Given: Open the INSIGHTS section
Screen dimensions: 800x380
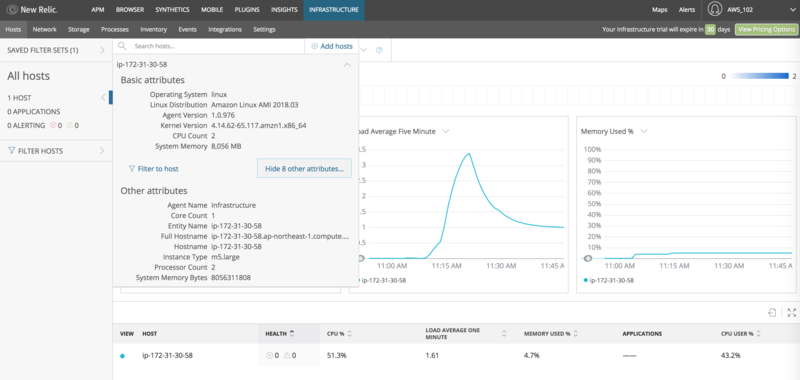Looking at the screenshot, I should (x=284, y=10).
